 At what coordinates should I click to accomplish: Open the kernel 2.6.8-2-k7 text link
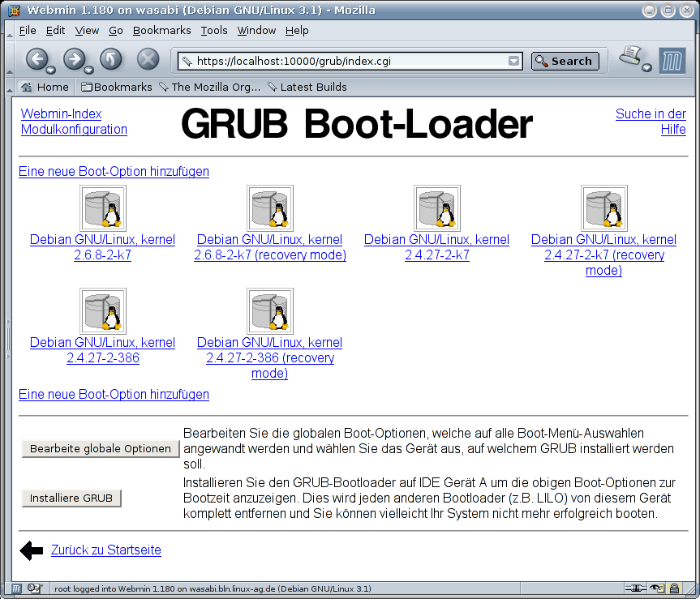pyautogui.click(x=103, y=247)
